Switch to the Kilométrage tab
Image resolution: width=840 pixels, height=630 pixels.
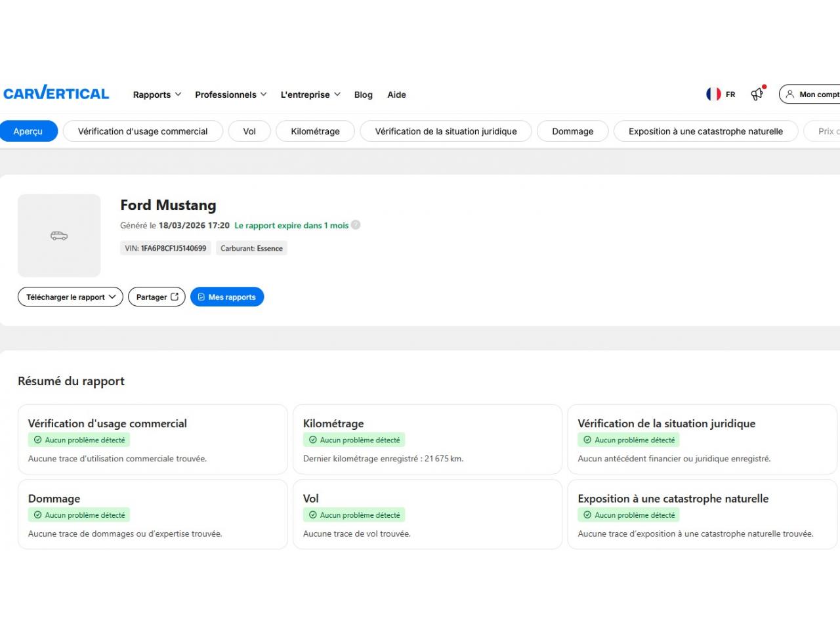pos(315,131)
